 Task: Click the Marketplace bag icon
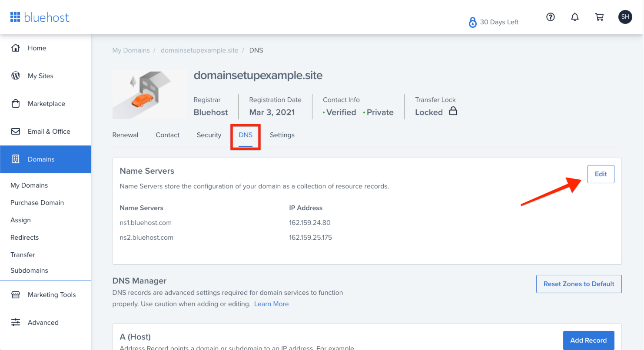tap(16, 103)
